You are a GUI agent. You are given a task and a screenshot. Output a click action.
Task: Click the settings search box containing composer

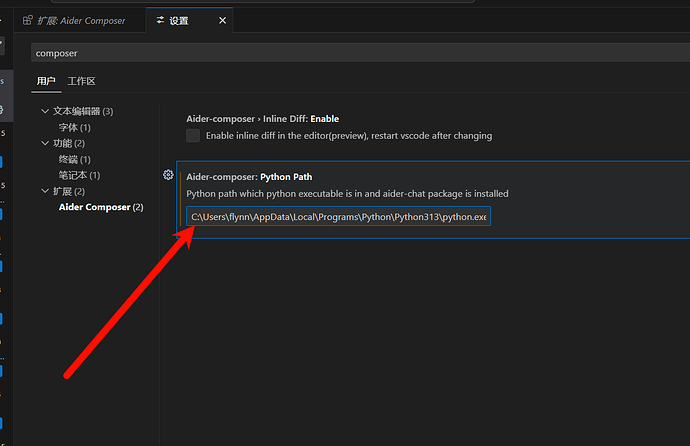click(360, 53)
